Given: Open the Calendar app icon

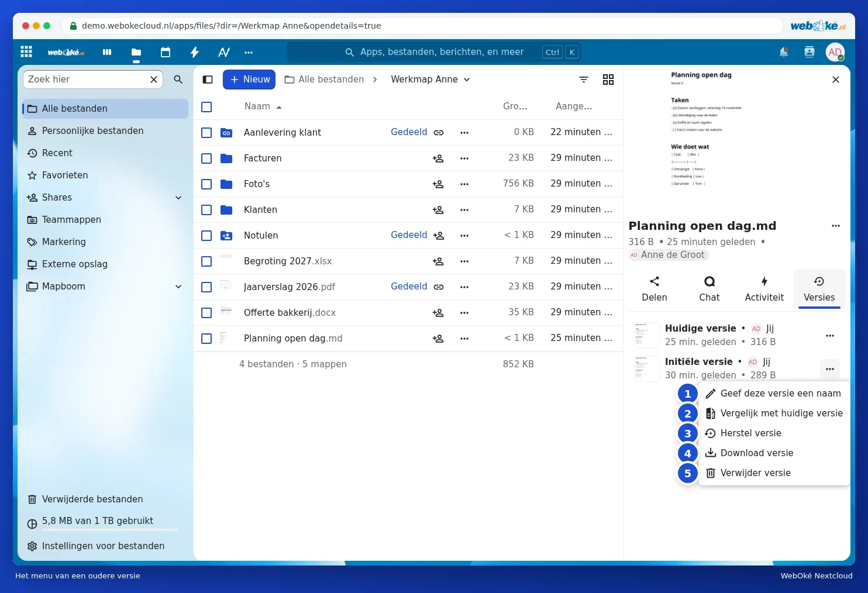Looking at the screenshot, I should 166,52.
